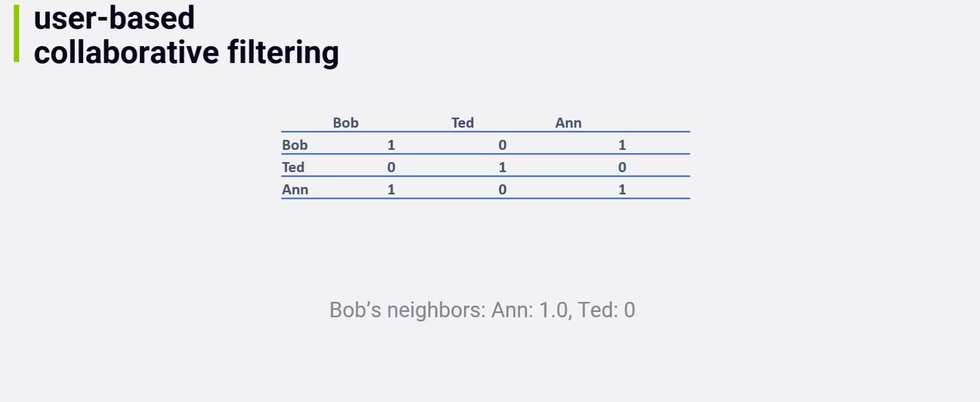Select the Bob row label
980x402 pixels.
coord(295,145)
